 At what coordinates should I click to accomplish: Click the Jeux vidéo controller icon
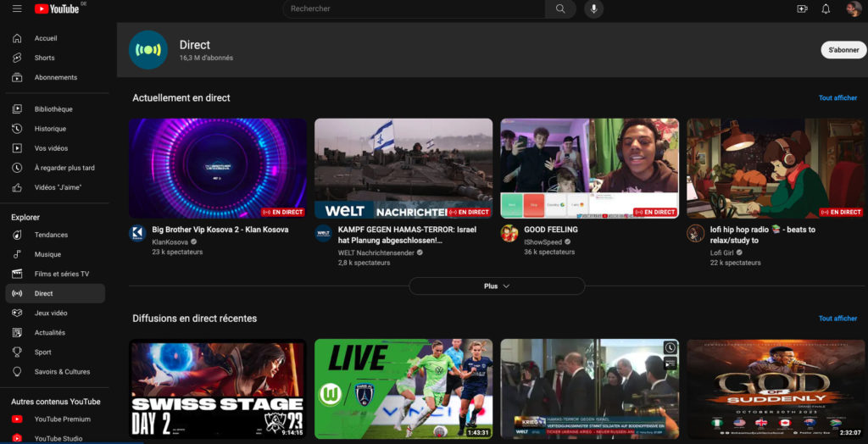17,313
